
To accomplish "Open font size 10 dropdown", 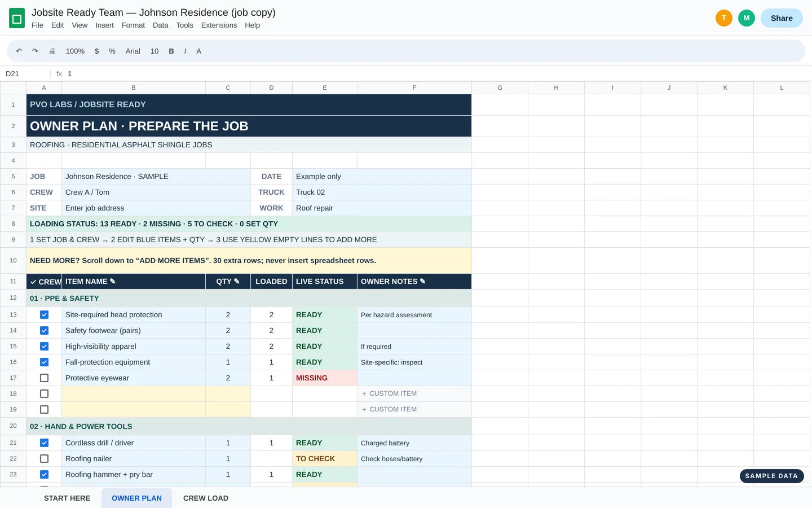I will tap(155, 51).
